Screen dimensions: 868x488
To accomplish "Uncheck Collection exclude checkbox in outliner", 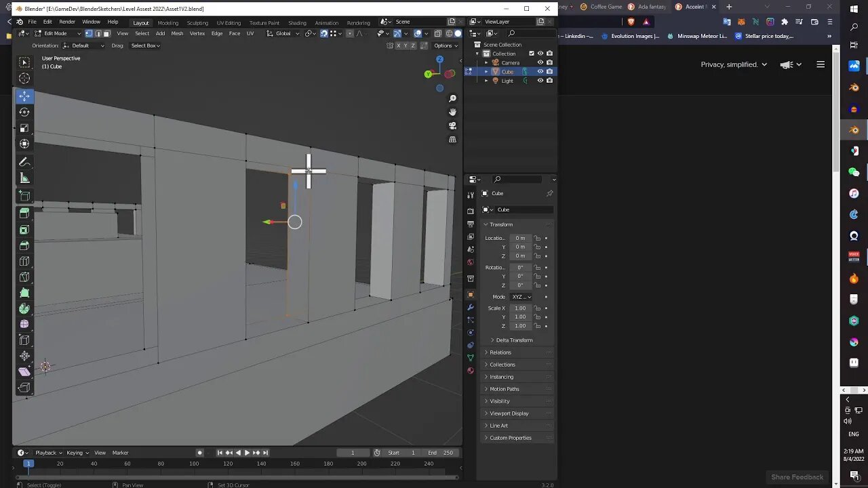I will (532, 54).
